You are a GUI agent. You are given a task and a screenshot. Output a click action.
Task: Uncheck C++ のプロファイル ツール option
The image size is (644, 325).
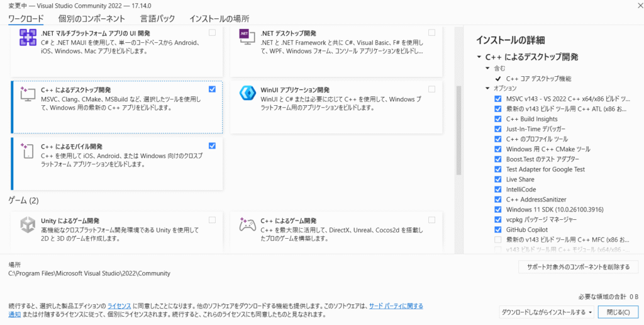click(498, 139)
